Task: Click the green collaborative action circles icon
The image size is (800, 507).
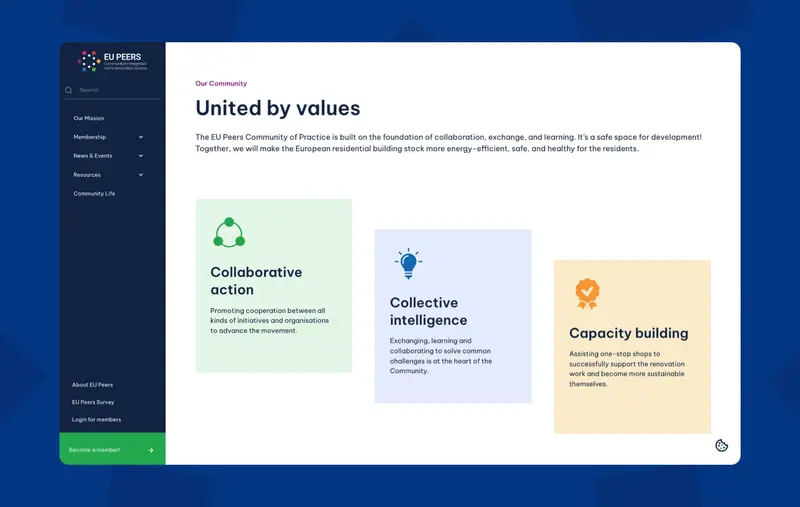Action: (229, 233)
